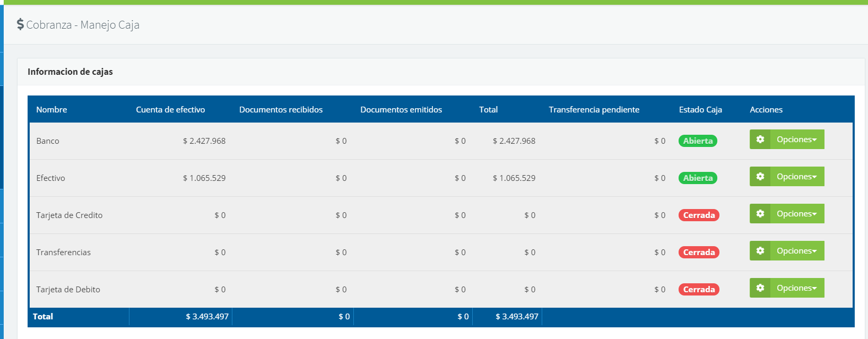Select the Cerrada badge for Tarjeta de Debito
This screenshot has width=868, height=339.
[x=699, y=290]
